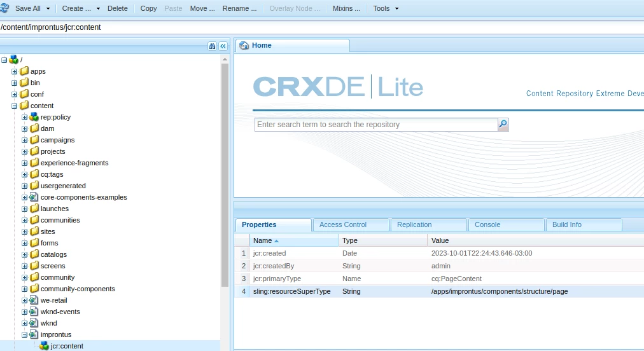644x351 pixels.
Task: Click the node path address field
Action: pos(322,27)
